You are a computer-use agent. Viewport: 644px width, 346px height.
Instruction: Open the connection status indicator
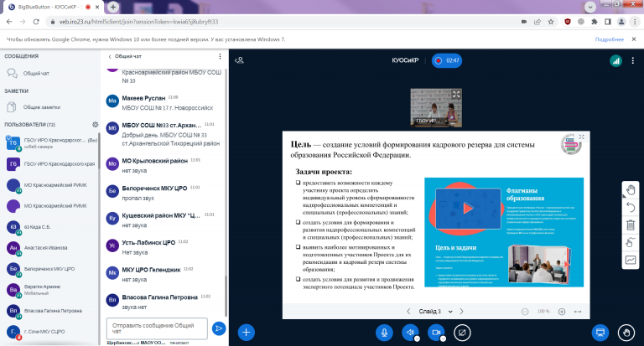pos(614,60)
